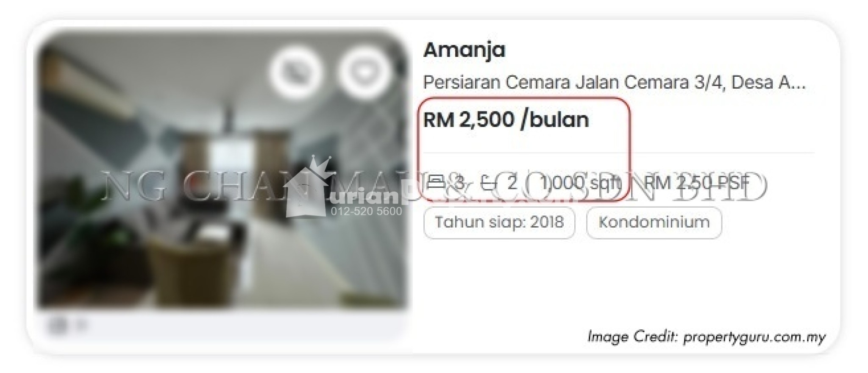Select the RM 2,500 /bulan price
868x373 pixels.
[x=506, y=120]
